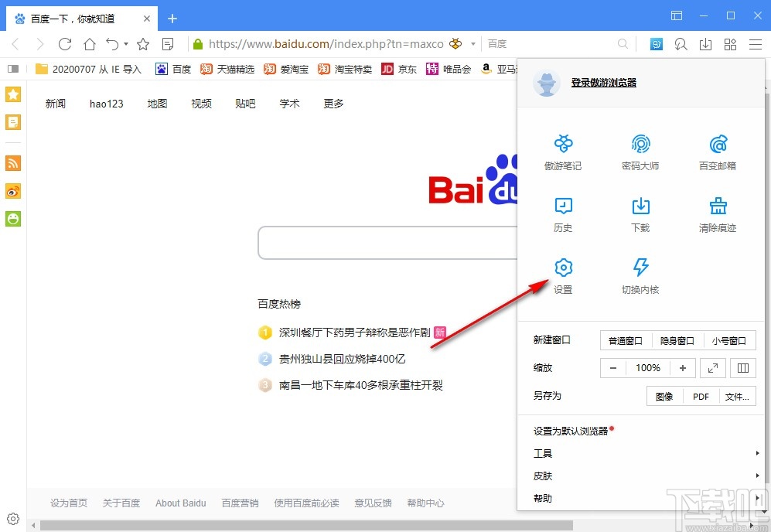Click the star bookmark icon in toolbar
Viewport: 771px width, 532px height.
pos(143,44)
